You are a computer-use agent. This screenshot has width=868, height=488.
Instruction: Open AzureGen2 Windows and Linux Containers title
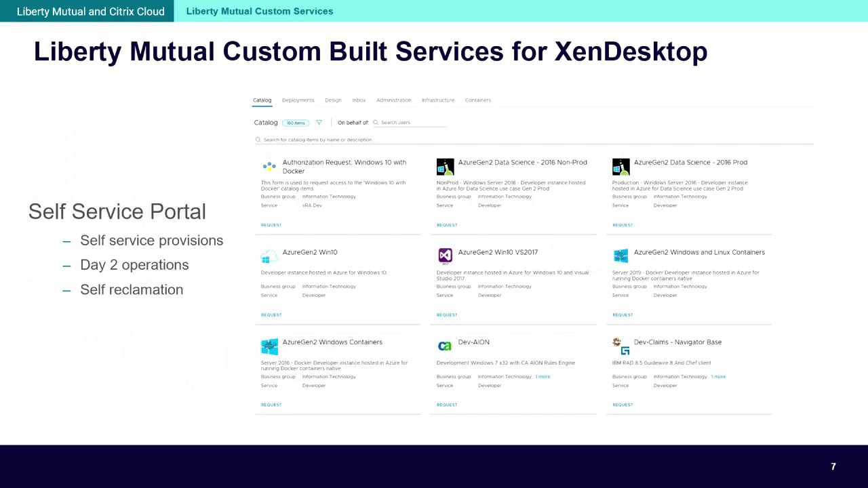point(699,252)
